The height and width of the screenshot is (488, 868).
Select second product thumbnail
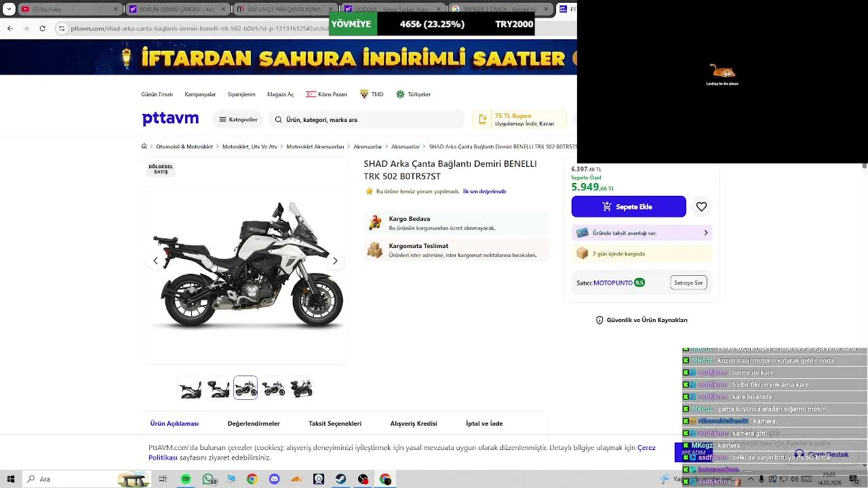[x=218, y=388]
